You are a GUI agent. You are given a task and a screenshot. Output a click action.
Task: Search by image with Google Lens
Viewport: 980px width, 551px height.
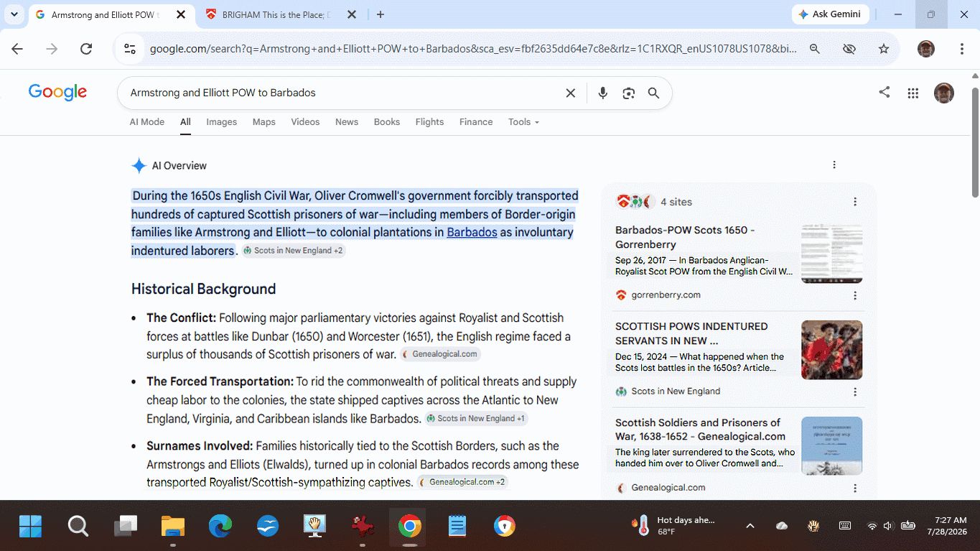pyautogui.click(x=629, y=93)
